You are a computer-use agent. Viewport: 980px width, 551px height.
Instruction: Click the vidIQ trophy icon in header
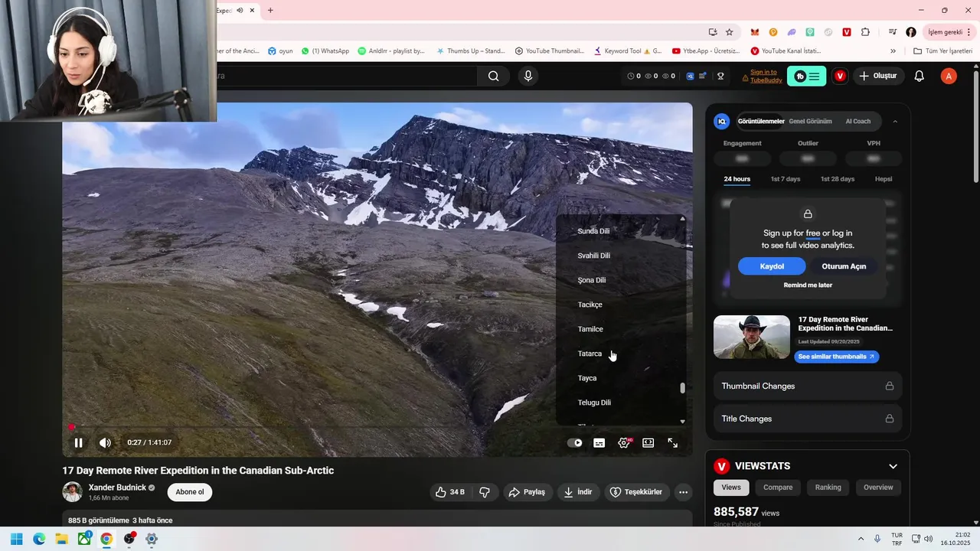point(720,76)
